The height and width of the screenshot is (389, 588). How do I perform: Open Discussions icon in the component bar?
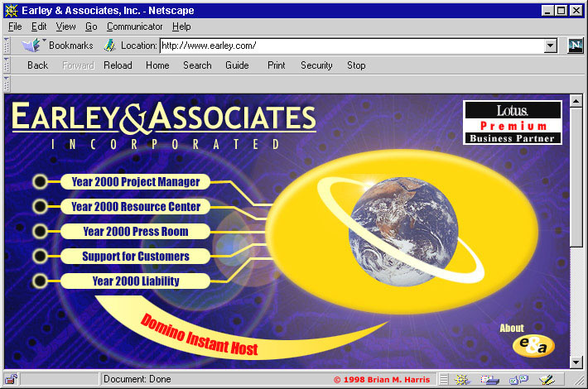pos(518,379)
